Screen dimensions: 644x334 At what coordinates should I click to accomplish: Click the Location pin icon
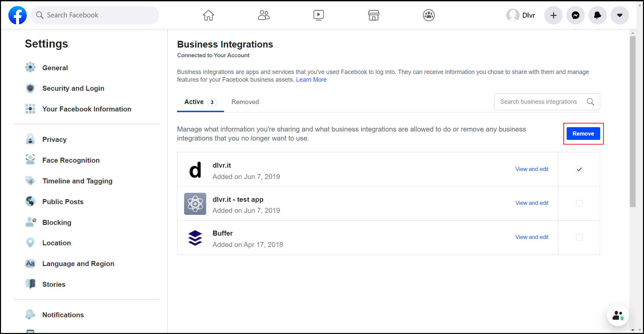pyautogui.click(x=30, y=243)
